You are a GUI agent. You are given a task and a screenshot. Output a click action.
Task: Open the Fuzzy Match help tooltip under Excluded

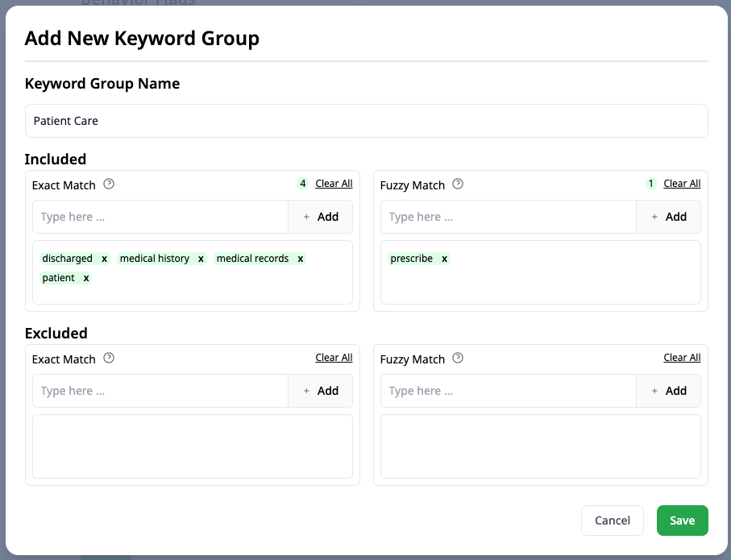click(457, 359)
